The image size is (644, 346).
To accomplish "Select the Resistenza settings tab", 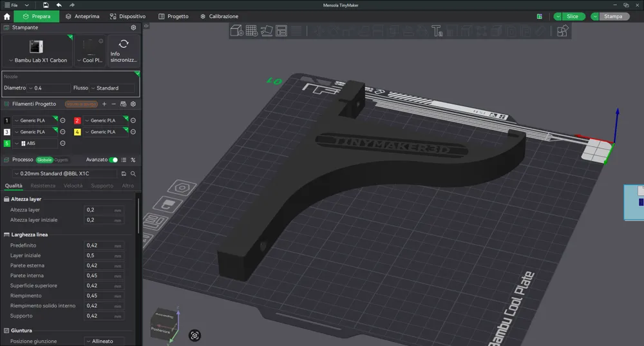I will tap(43, 186).
